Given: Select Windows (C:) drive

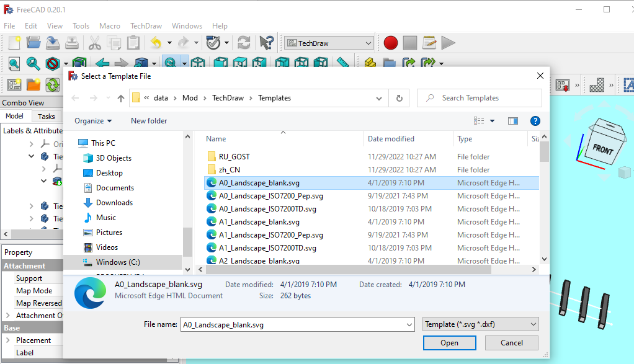Looking at the screenshot, I should (x=118, y=262).
